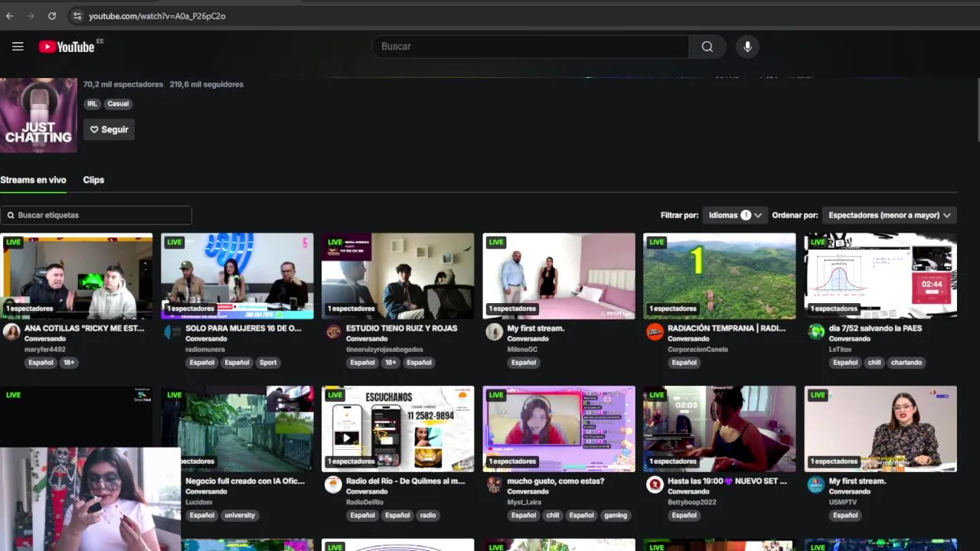Open ESTUDIO TIENO RUIZ stream thumbnail
This screenshot has width=980, height=551.
tap(398, 275)
